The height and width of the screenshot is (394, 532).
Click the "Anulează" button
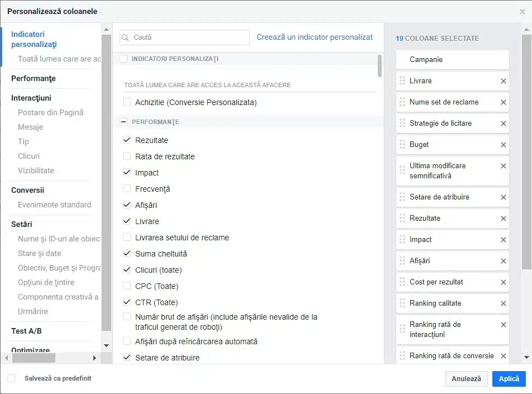pyautogui.click(x=466, y=378)
